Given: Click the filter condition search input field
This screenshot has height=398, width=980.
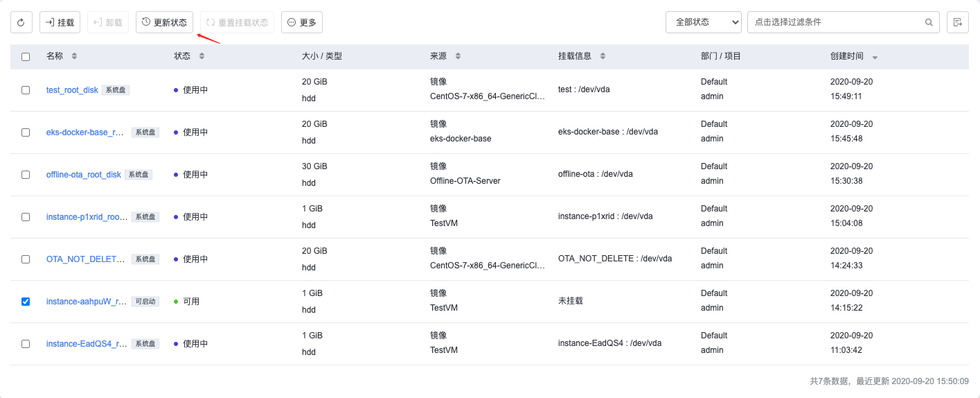Looking at the screenshot, I should click(835, 22).
